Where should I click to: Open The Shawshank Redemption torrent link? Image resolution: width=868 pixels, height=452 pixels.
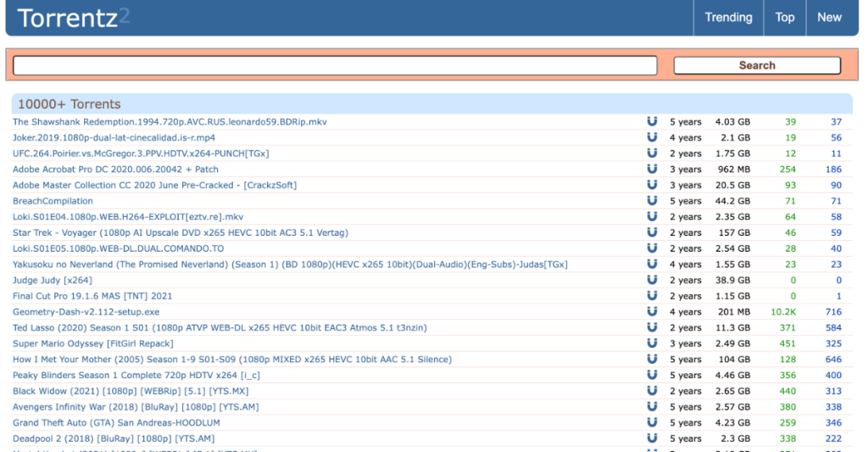point(170,122)
